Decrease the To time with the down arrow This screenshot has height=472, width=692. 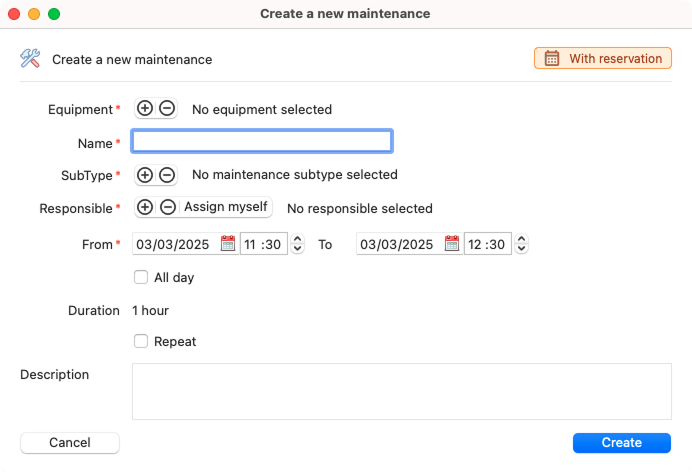tap(522, 248)
